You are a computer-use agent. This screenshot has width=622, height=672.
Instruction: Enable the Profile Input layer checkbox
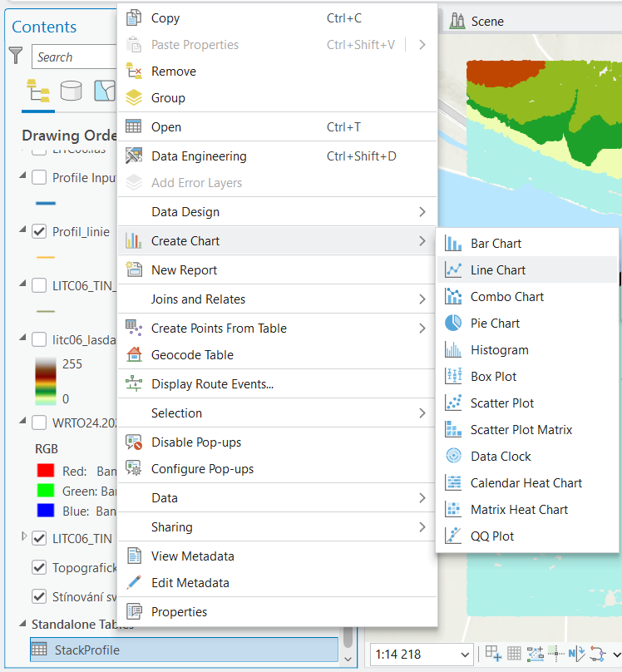[39, 177]
